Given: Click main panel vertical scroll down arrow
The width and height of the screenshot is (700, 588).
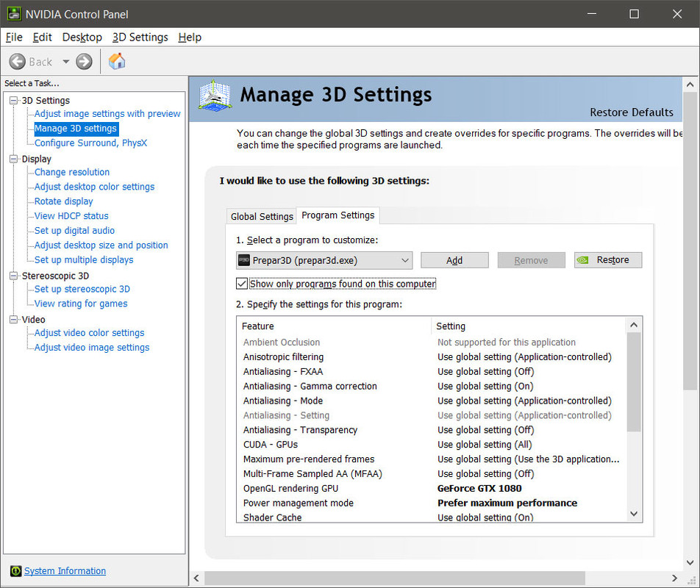Looking at the screenshot, I should pyautogui.click(x=690, y=562).
